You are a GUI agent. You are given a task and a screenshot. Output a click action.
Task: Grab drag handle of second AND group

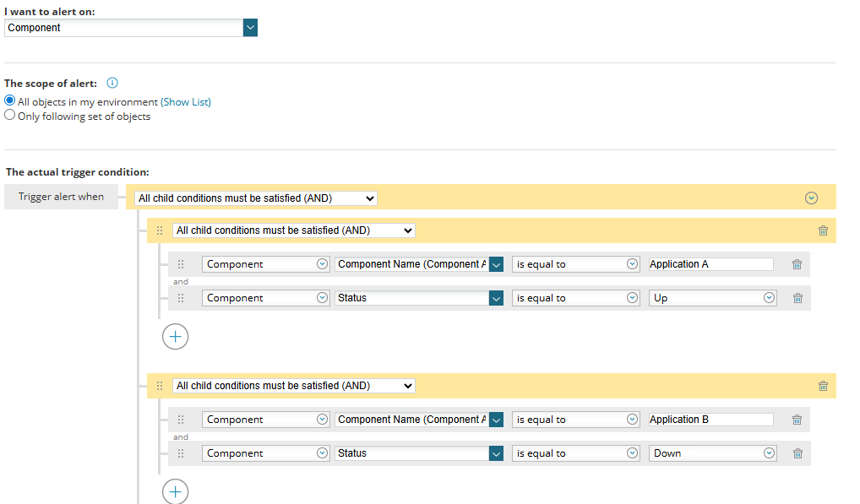[160, 386]
